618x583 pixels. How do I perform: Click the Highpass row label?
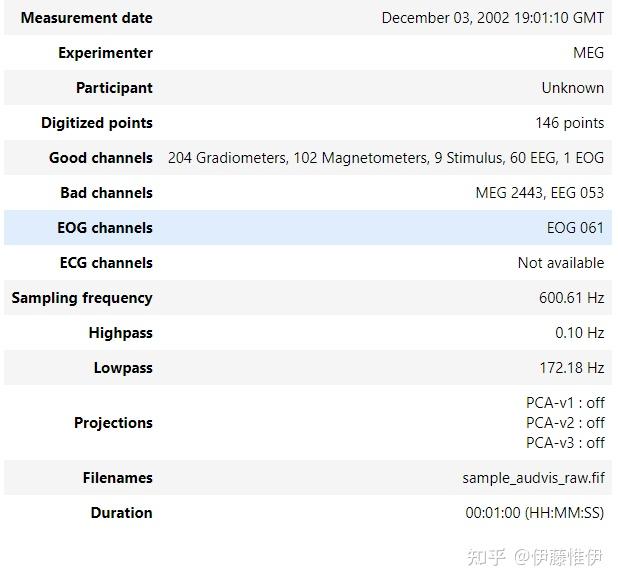tap(120, 333)
